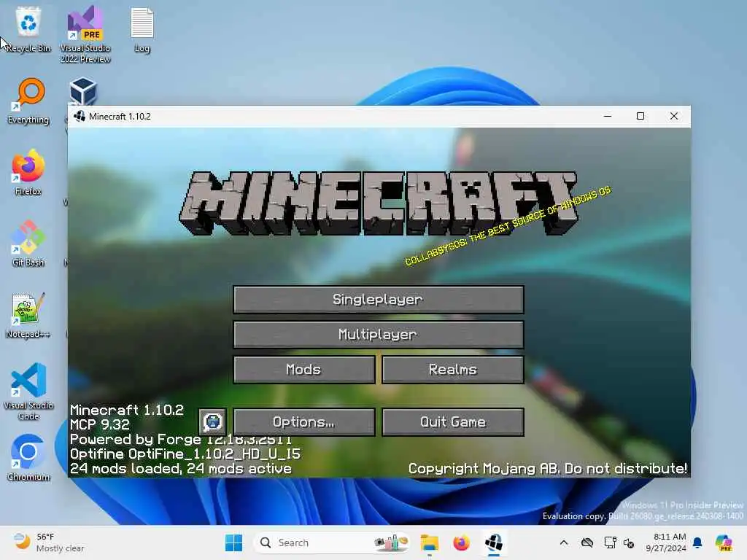
Task: Open the clock showing 8:11 AM
Action: (x=666, y=542)
